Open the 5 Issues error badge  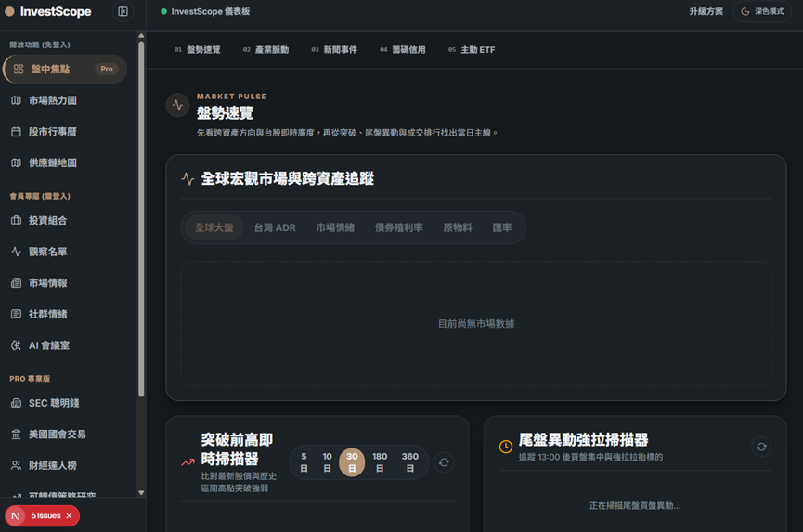[45, 515]
